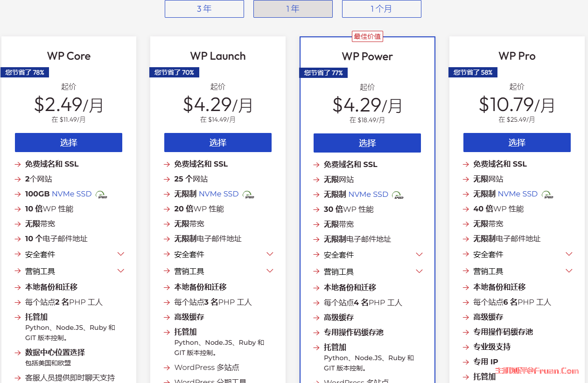This screenshot has height=383, width=588.
Task: Expand 营销工具 in WP Core
Action: click(x=121, y=271)
